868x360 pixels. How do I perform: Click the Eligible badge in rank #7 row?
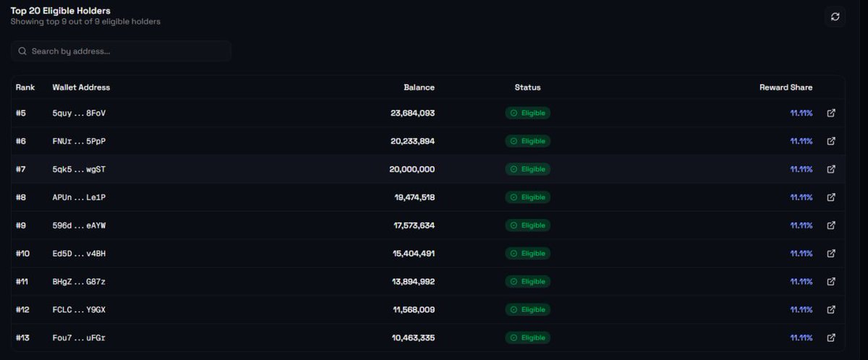coord(527,169)
